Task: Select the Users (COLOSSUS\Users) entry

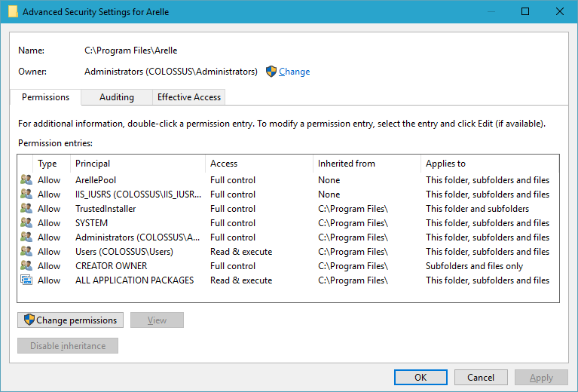Action: [124, 252]
